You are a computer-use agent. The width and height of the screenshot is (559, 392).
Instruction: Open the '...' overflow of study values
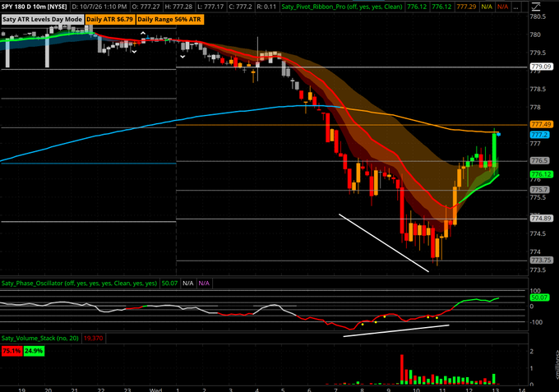pos(515,7)
